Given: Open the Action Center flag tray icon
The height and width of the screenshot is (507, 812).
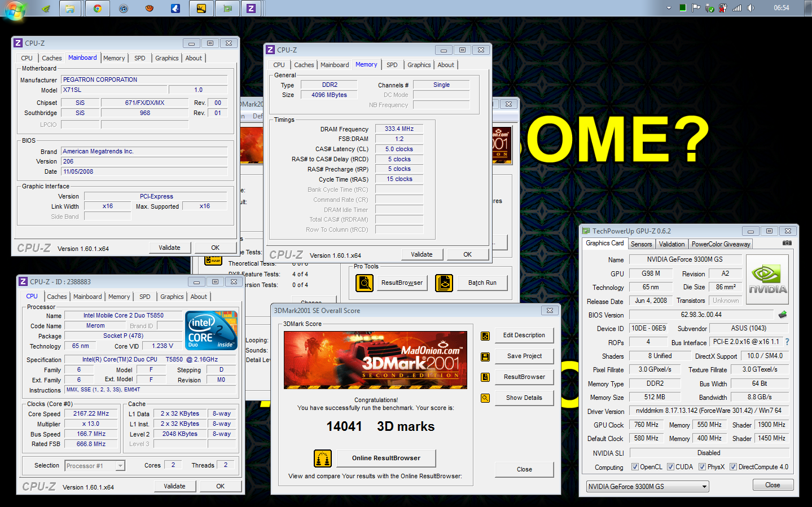Looking at the screenshot, I should 696,8.
